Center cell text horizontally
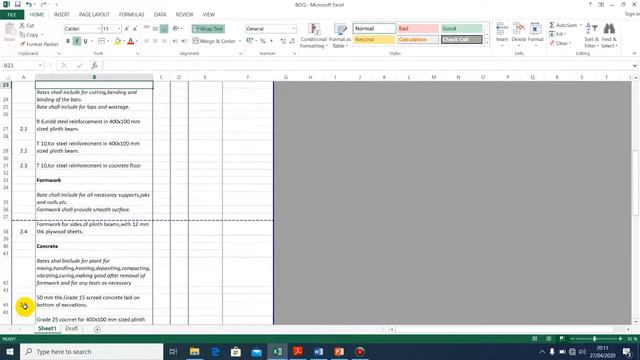 tap(155, 41)
